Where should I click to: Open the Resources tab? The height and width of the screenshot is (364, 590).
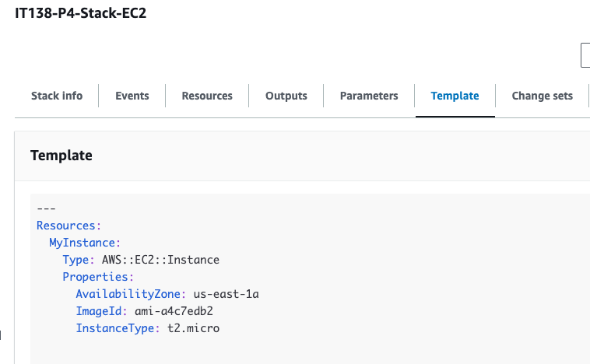[x=207, y=96]
